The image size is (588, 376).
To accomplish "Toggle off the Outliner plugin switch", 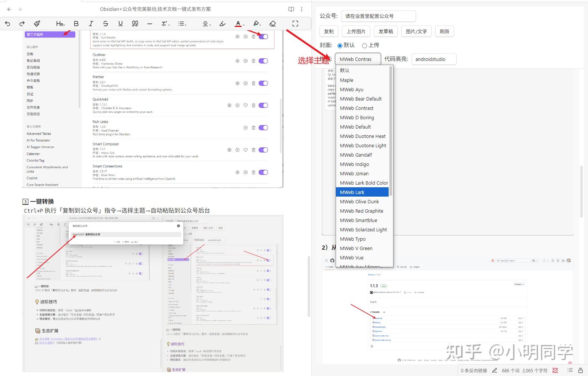I will pos(263,61).
